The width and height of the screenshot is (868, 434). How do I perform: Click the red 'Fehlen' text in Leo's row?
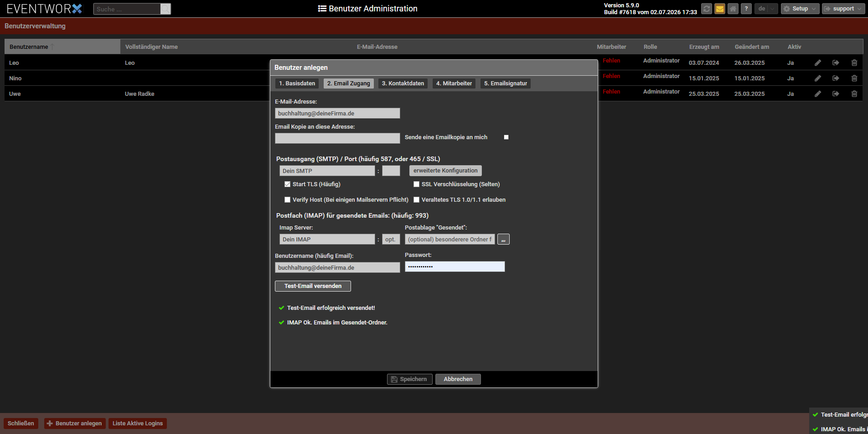[x=611, y=61]
